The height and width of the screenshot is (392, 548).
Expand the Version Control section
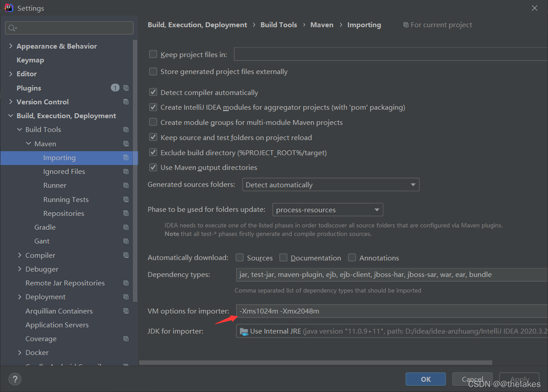pos(11,102)
